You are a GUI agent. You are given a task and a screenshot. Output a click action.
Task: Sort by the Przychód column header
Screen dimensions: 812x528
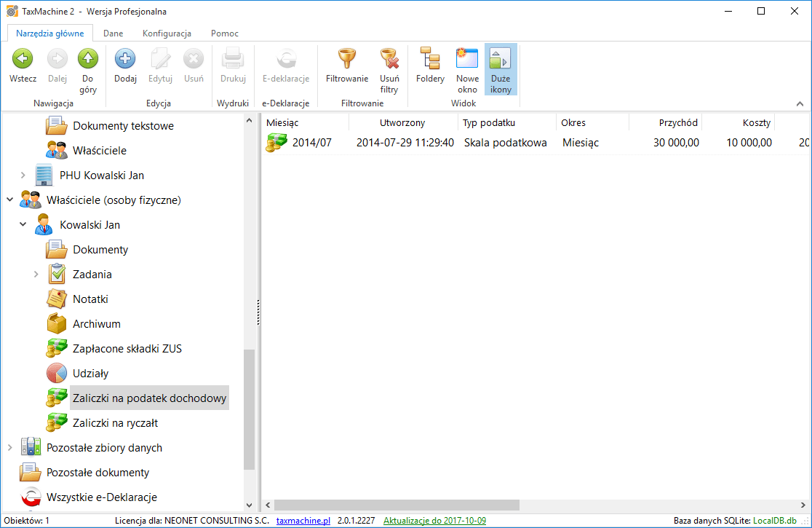click(678, 122)
